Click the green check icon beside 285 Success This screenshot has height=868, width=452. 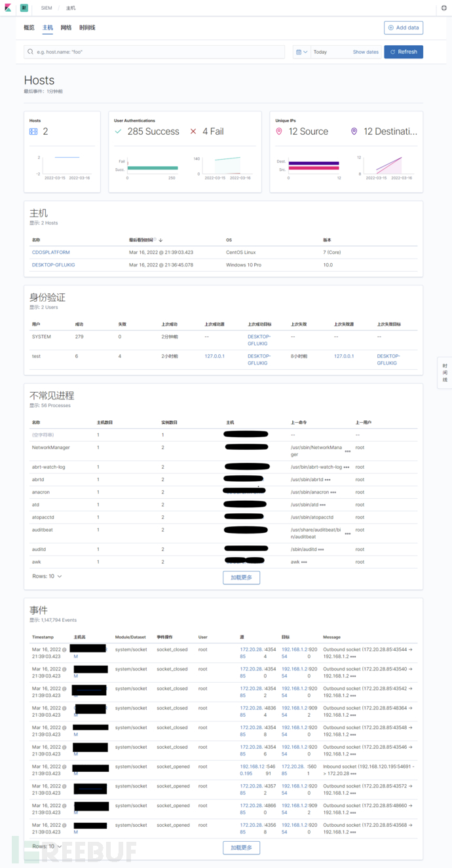tap(119, 132)
